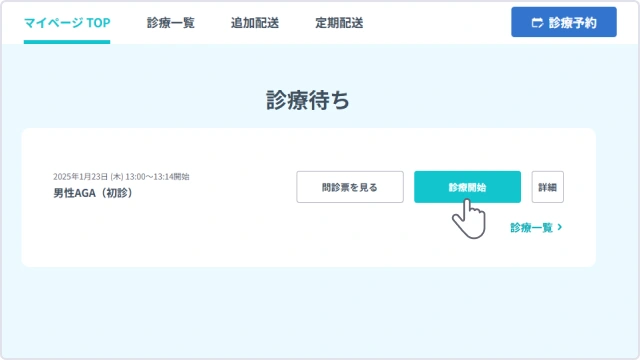Click the 診療待ち heading
The image size is (640, 360).
tap(308, 100)
